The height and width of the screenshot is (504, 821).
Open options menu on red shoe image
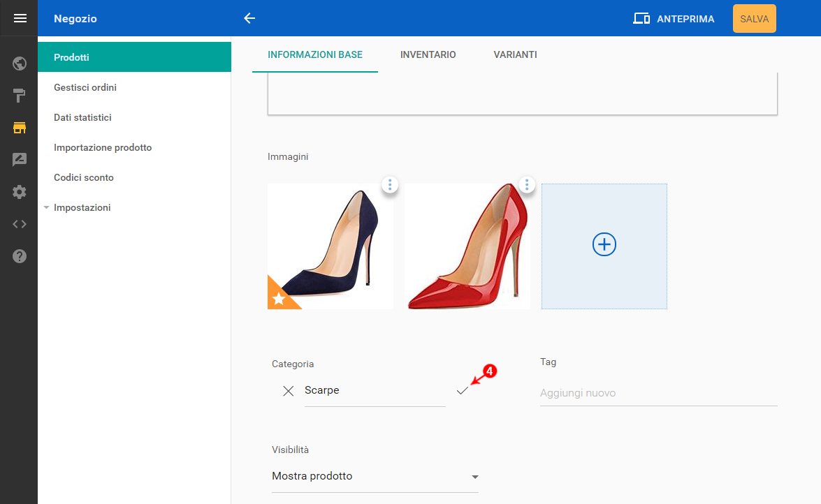[527, 185]
